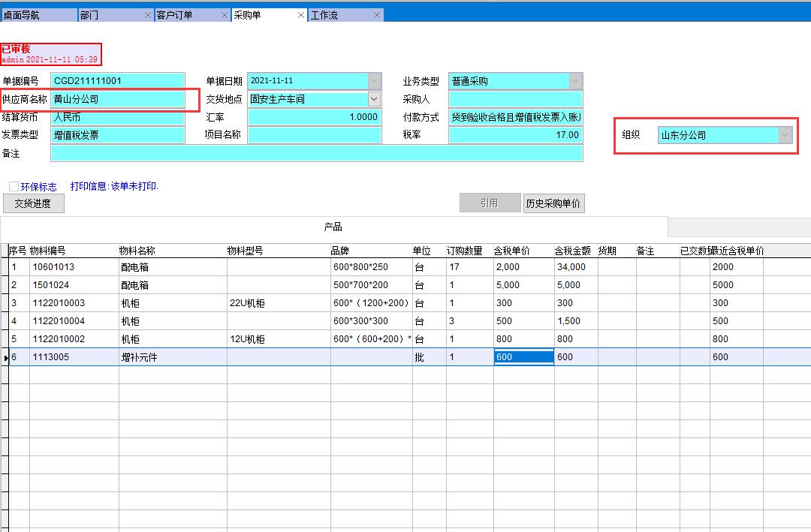
Task: Click the 备注 input field
Action: coord(316,153)
